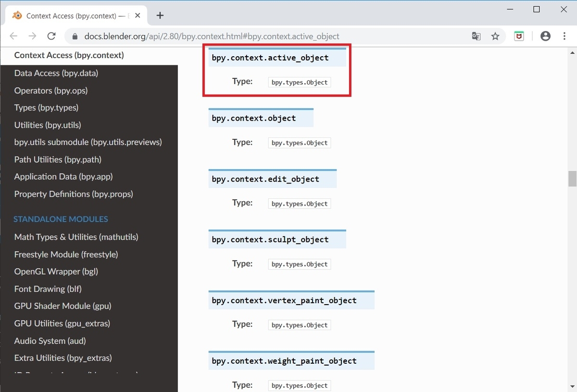
Task: Open the Google Translate icon in the address bar
Action: click(476, 36)
